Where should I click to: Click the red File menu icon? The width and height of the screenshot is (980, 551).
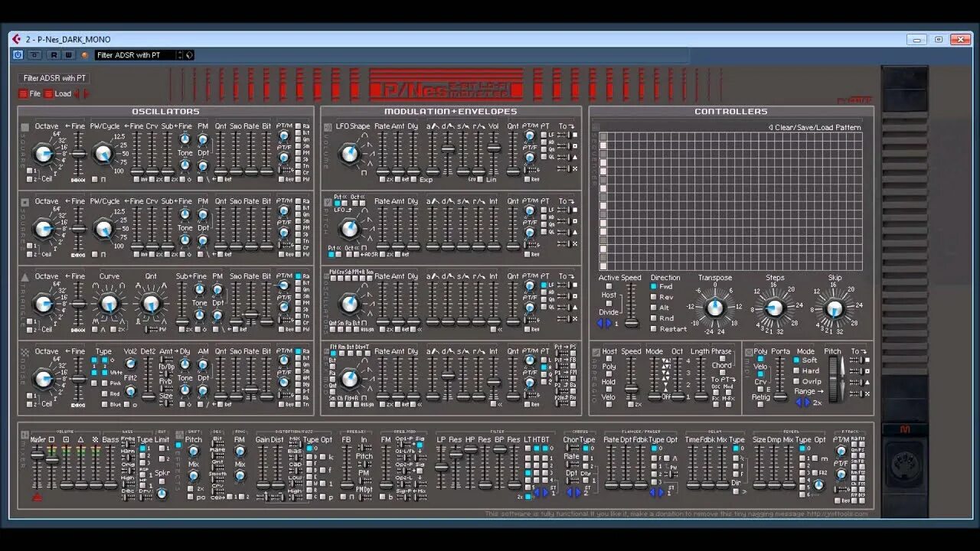tap(23, 94)
